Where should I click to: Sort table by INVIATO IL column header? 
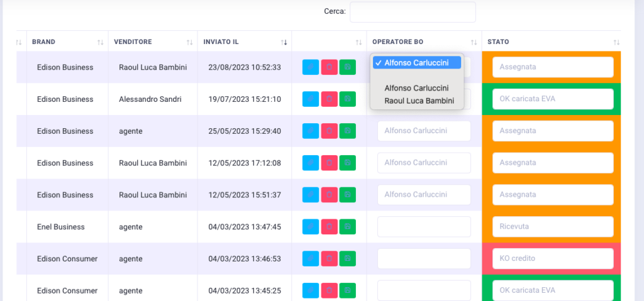[x=245, y=42]
